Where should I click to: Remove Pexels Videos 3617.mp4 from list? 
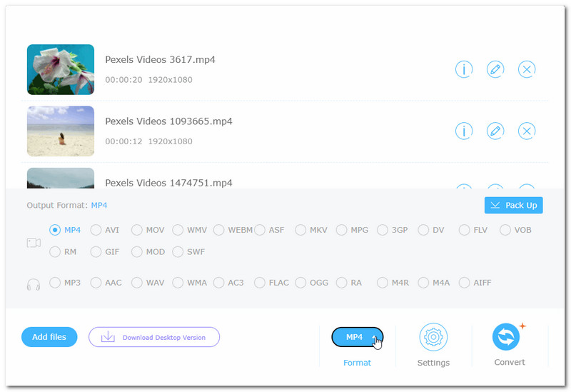[x=526, y=69]
